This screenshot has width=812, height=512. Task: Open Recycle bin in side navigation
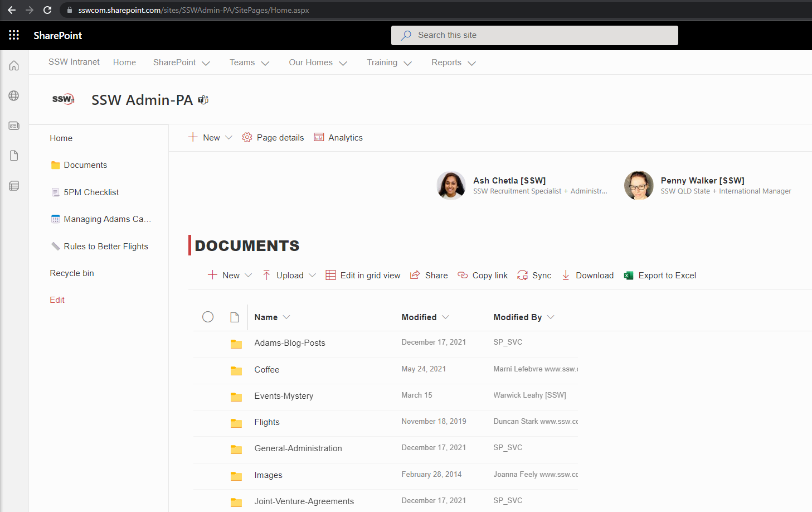tap(72, 273)
